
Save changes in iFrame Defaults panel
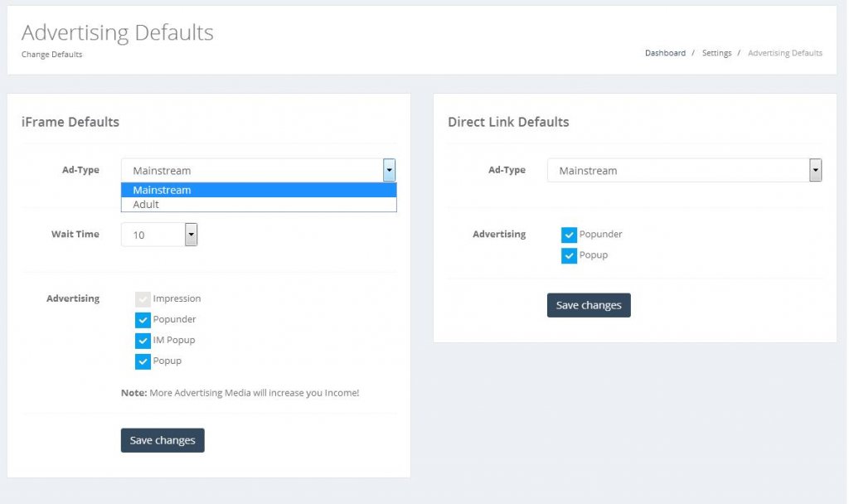163,440
